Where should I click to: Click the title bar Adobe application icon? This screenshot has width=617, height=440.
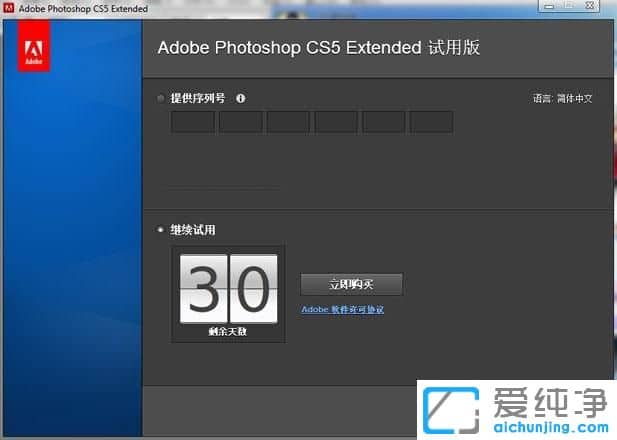tap(9, 8)
